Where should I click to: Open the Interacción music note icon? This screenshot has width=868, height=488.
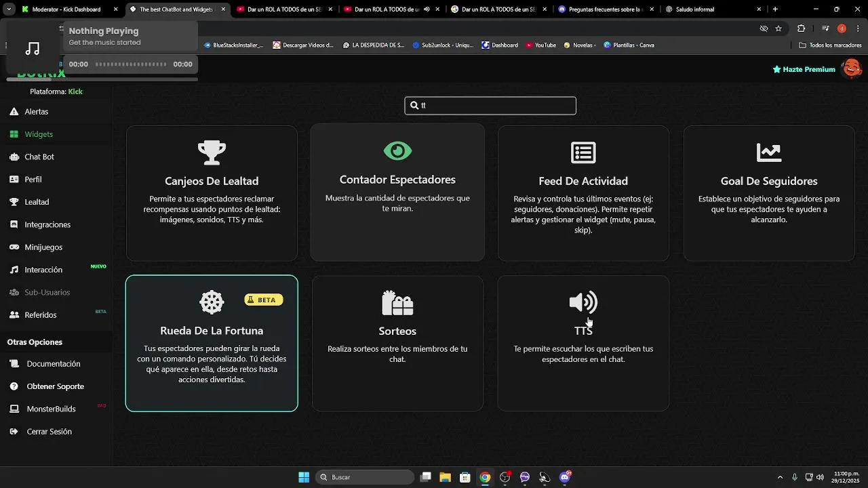coord(14,270)
